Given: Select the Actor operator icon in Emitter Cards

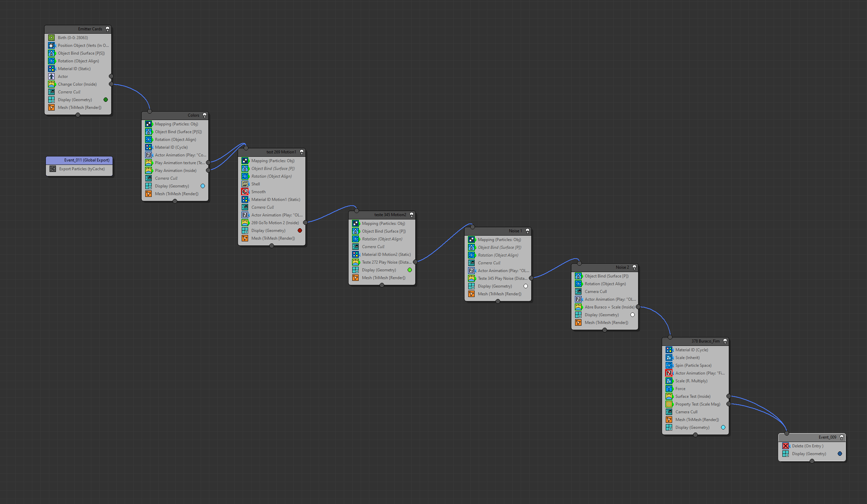Looking at the screenshot, I should click(51, 77).
